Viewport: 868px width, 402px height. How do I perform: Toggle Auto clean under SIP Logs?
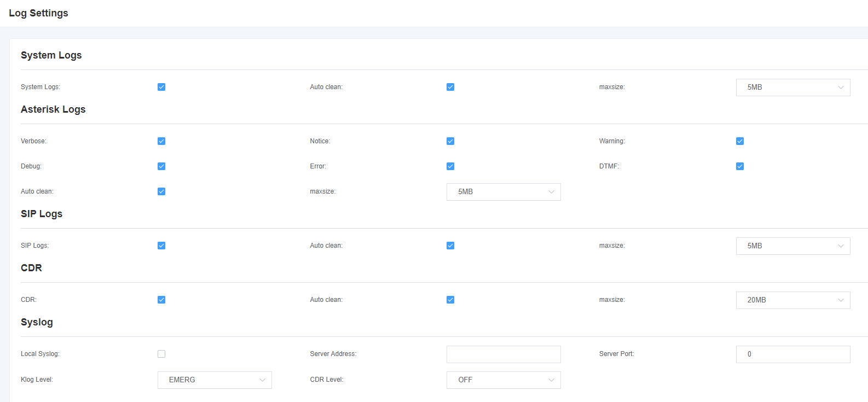[450, 246]
